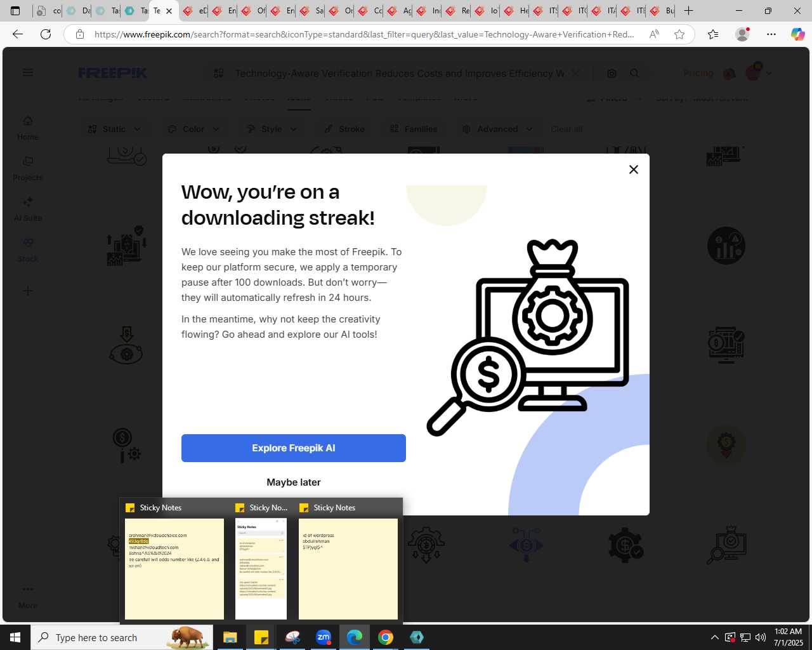Switch to the 'Da' browser tab
This screenshot has height=650, width=812.
pyautogui.click(x=77, y=11)
